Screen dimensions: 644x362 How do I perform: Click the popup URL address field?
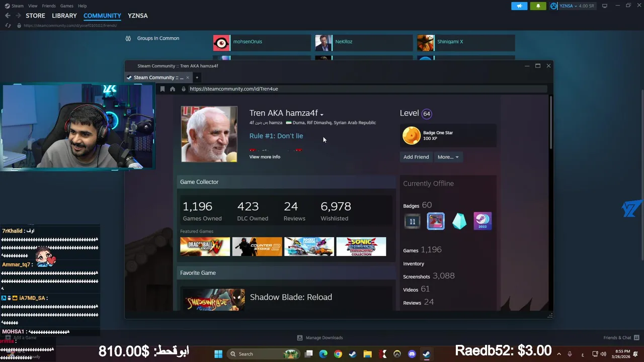pos(367,89)
